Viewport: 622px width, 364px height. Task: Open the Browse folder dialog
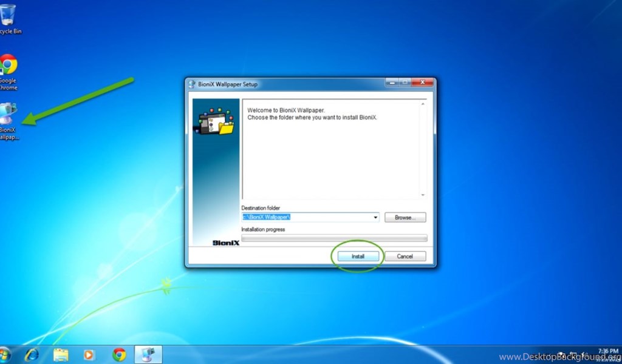405,217
